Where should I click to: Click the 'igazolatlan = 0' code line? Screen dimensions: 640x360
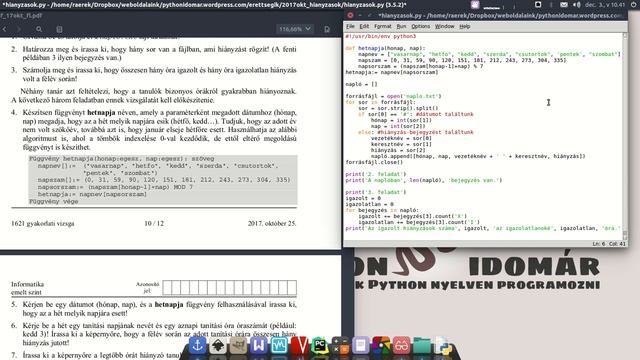(x=370, y=204)
